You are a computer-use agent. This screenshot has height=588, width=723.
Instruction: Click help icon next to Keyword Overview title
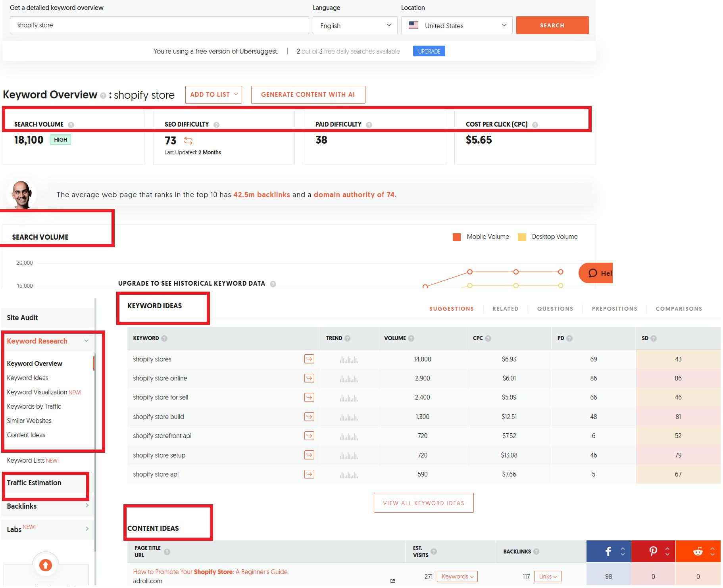[103, 96]
